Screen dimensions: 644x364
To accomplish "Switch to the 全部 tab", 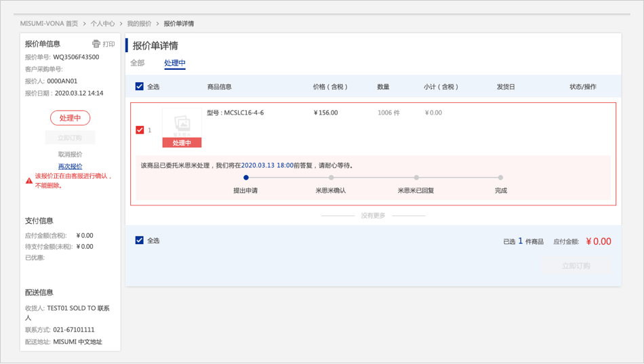I will 138,63.
